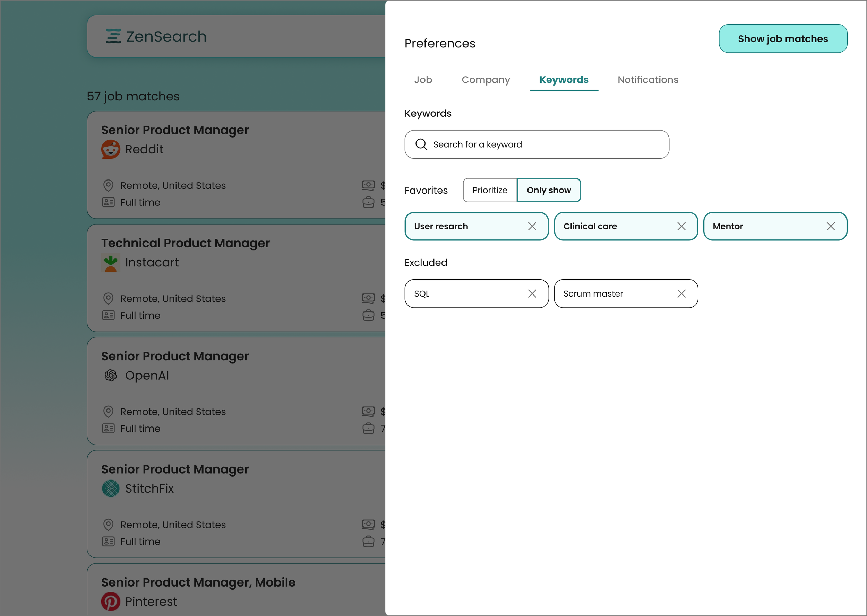Select the Prioritize favorites option

click(x=490, y=190)
